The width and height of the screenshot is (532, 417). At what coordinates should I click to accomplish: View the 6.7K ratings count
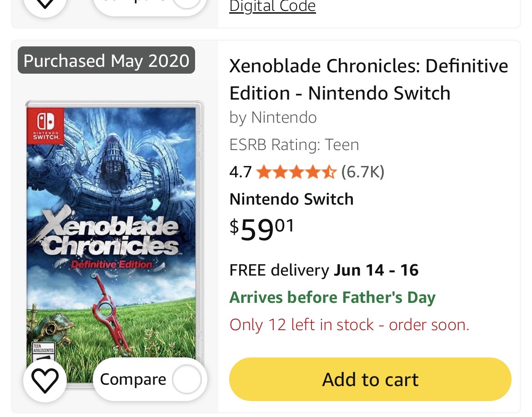pyautogui.click(x=363, y=172)
